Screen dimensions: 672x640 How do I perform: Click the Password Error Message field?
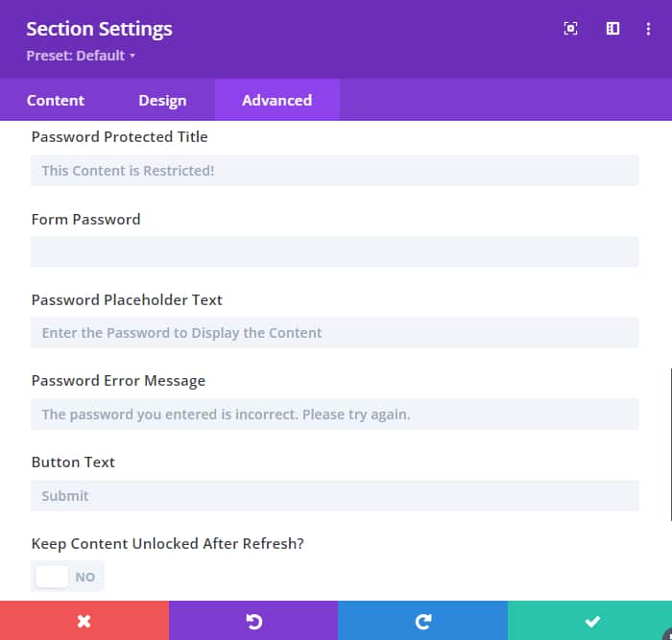coord(334,415)
